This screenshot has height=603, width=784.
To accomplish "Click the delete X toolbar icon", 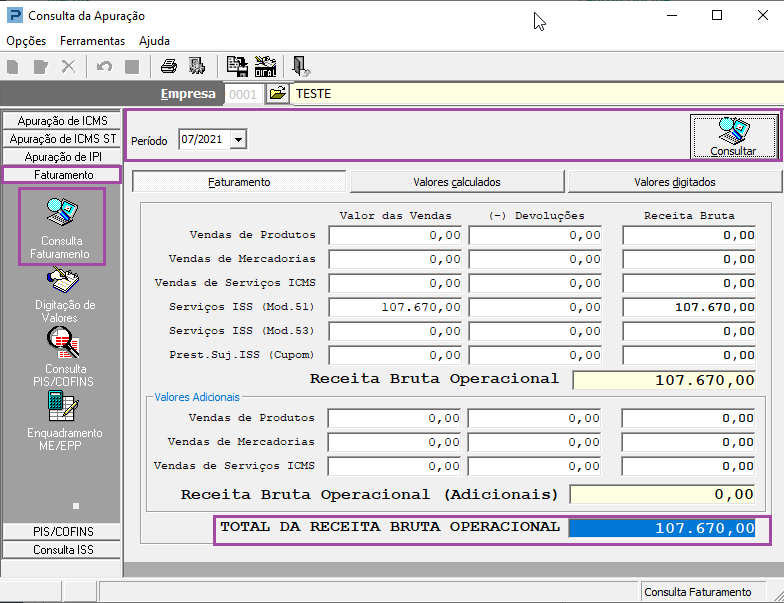I will [68, 66].
